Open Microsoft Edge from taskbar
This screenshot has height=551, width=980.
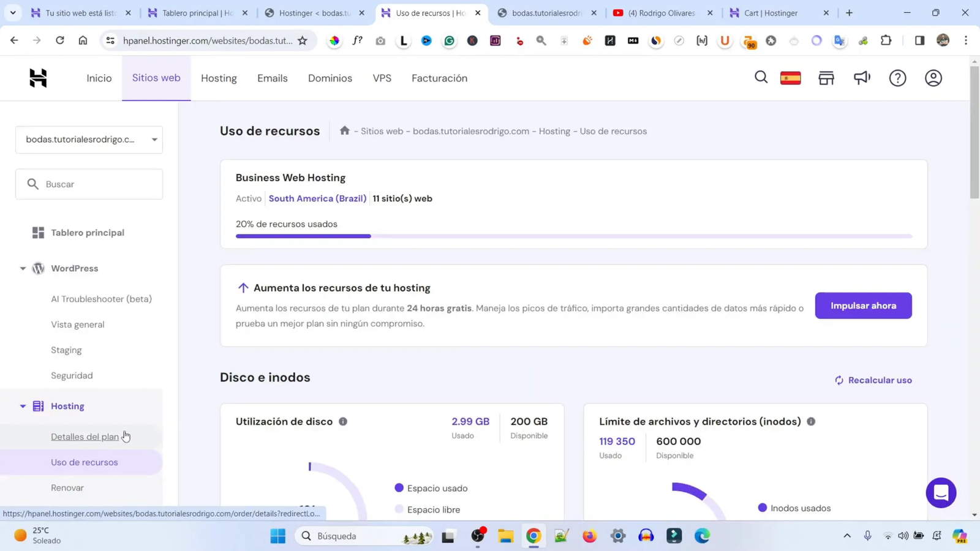coord(702,536)
